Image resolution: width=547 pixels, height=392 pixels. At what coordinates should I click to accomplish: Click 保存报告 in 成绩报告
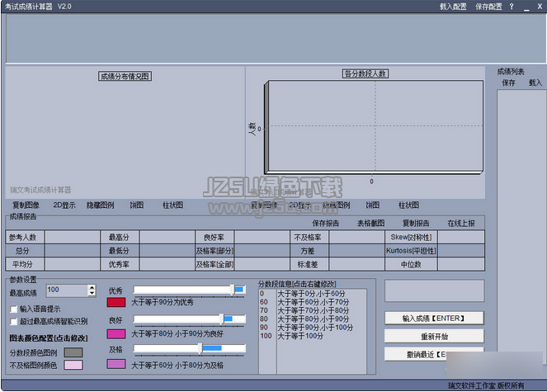click(x=326, y=224)
